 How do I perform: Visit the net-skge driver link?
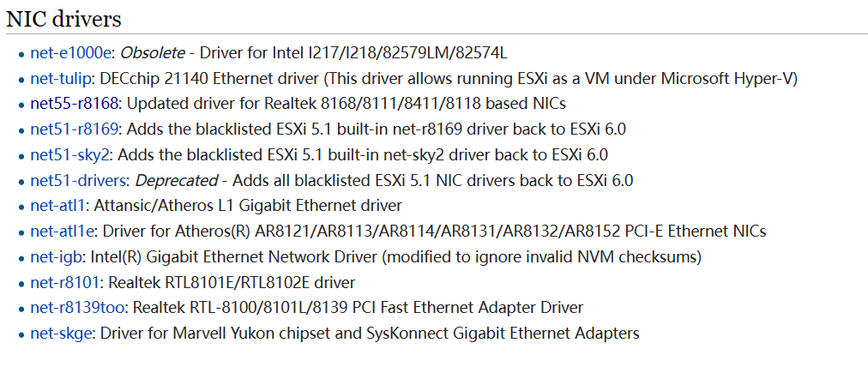click(61, 333)
